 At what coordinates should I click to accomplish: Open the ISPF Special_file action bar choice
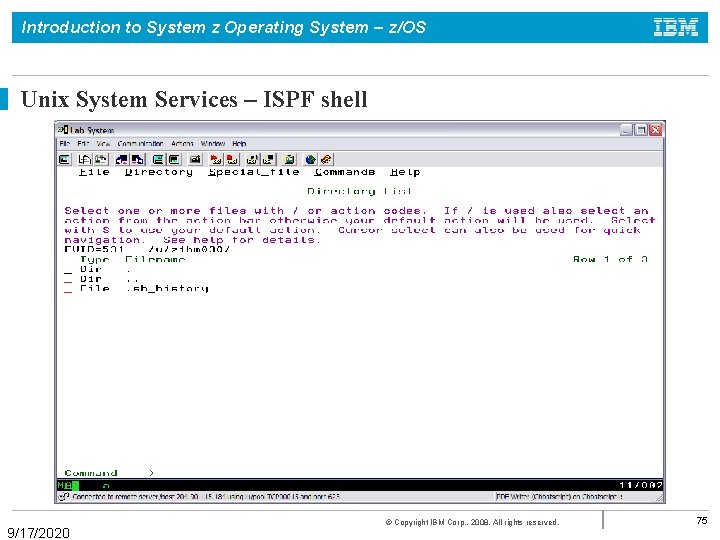(x=254, y=172)
